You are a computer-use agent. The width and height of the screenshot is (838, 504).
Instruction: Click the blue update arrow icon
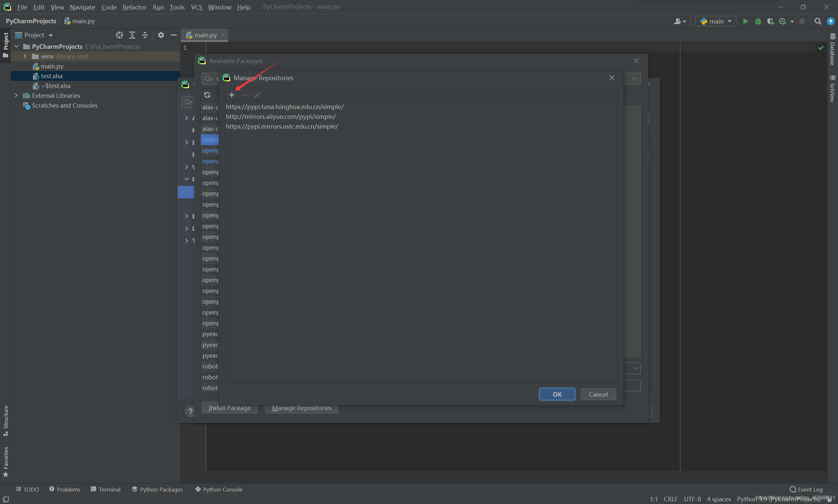point(830,21)
